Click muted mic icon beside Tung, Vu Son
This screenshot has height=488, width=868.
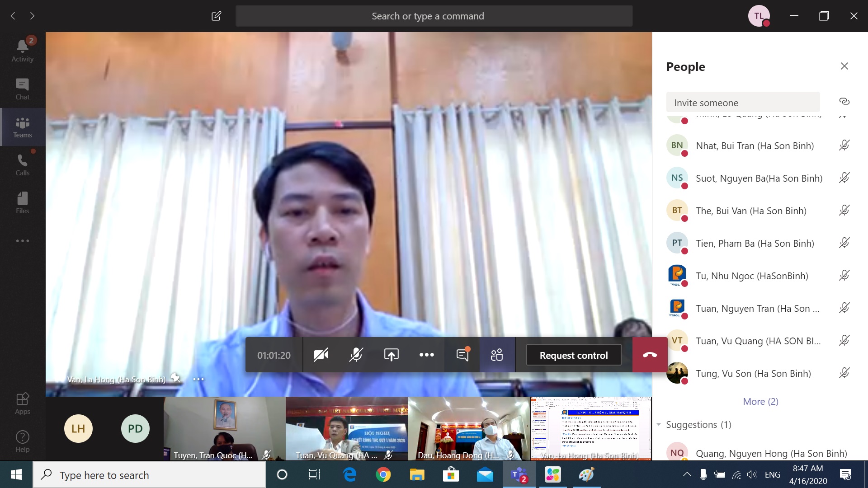844,373
